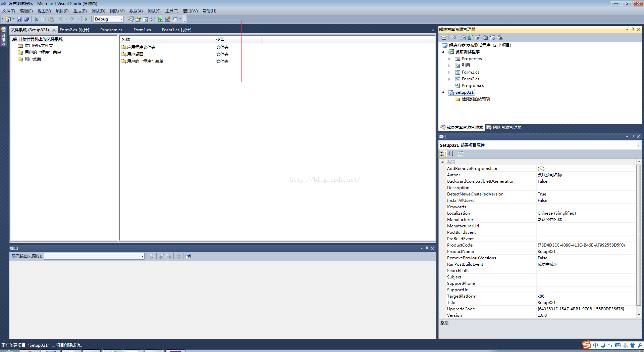Open the 调试(D) debug menu
This screenshot has height=352, width=644.
(98, 11)
